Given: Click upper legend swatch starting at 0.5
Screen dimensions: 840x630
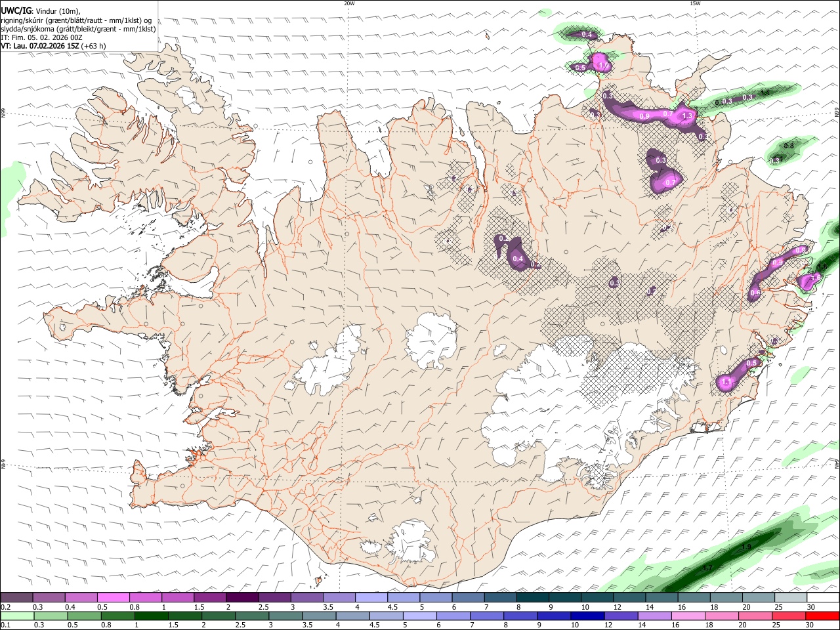Looking at the screenshot, I should (114, 597).
